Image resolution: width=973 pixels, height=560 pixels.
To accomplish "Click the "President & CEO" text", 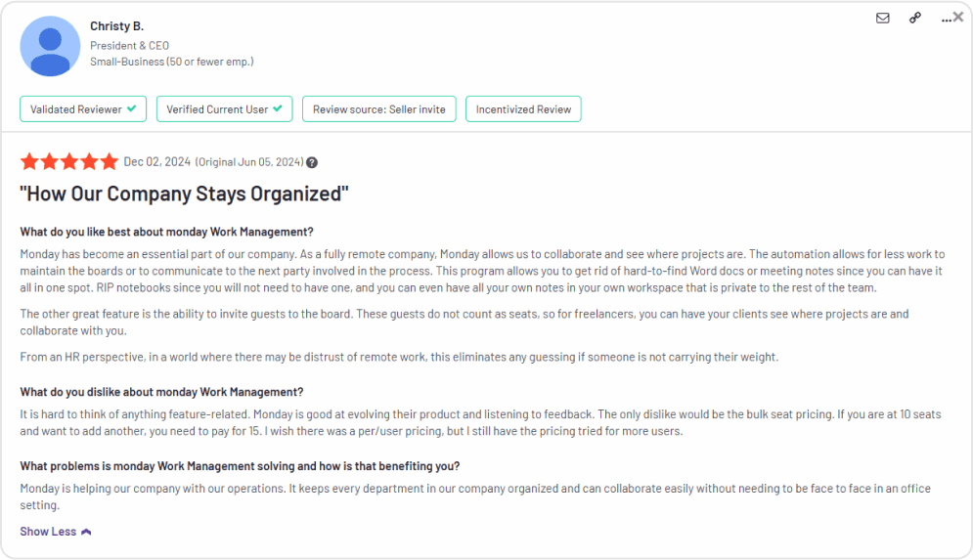I will coord(129,45).
